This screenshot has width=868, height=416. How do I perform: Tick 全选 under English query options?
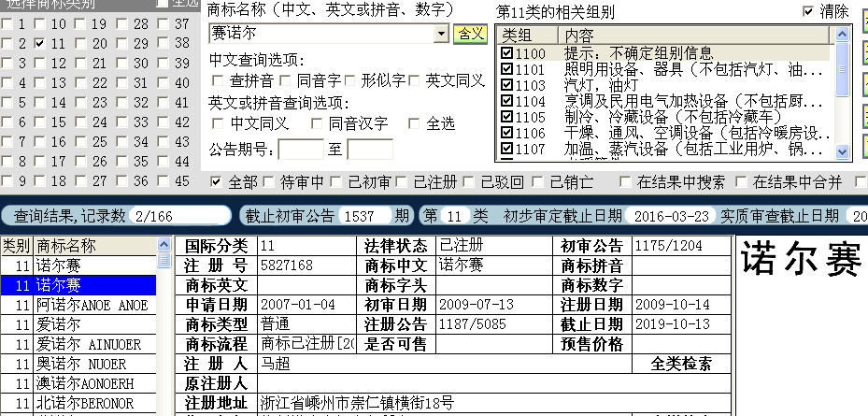coord(414,123)
